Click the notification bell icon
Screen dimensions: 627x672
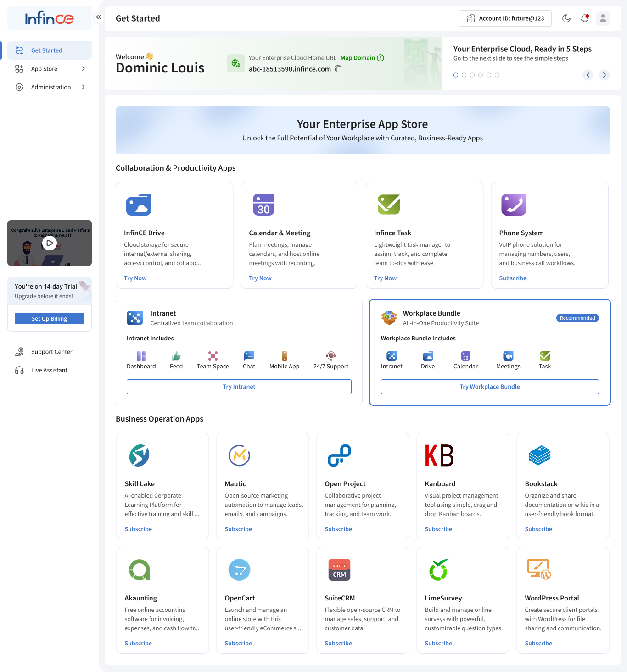pos(584,18)
